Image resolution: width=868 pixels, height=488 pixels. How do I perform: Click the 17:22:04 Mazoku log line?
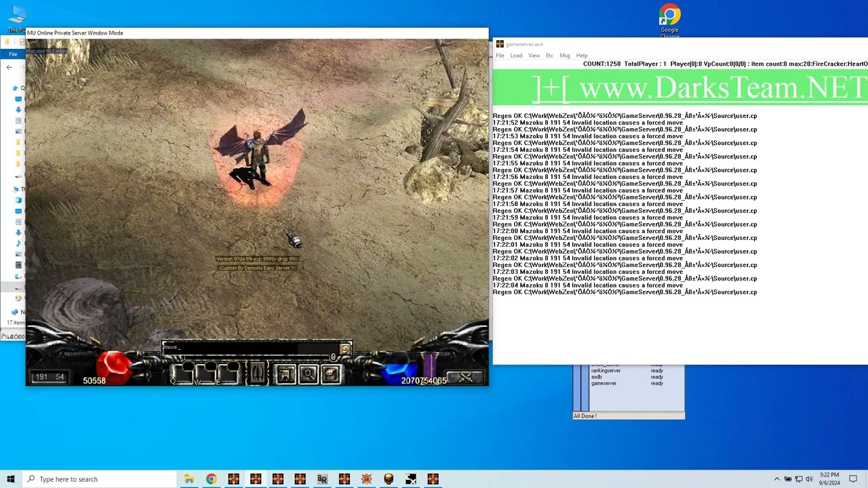[x=587, y=285]
